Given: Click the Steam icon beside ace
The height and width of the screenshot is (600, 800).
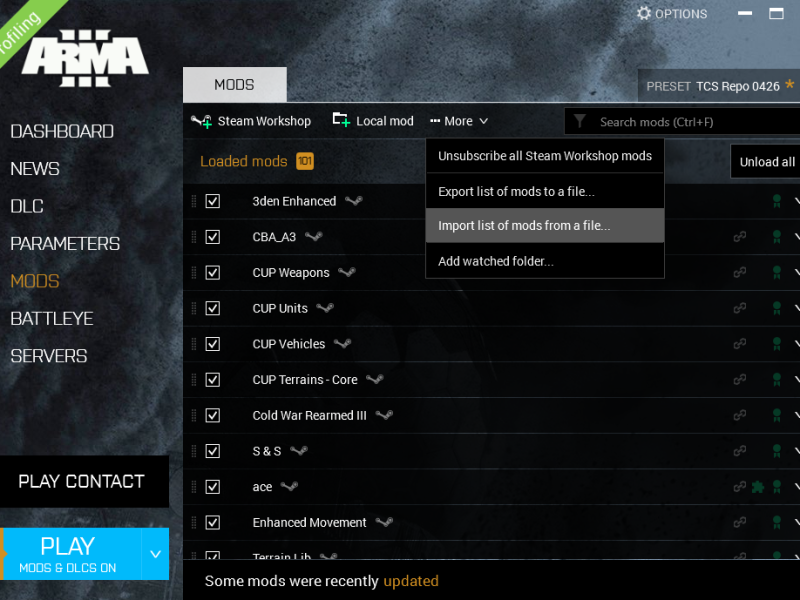Looking at the screenshot, I should [x=289, y=487].
